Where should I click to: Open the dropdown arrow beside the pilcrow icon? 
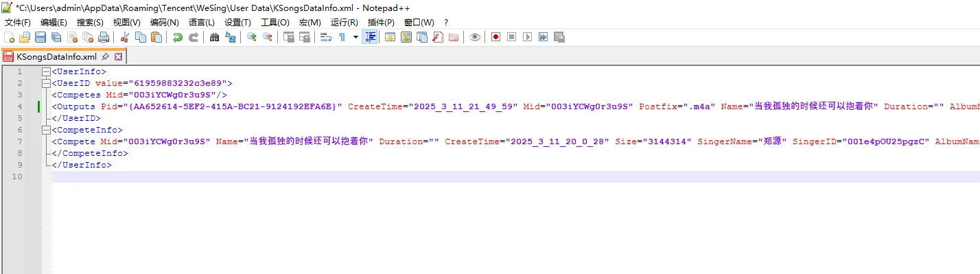355,37
